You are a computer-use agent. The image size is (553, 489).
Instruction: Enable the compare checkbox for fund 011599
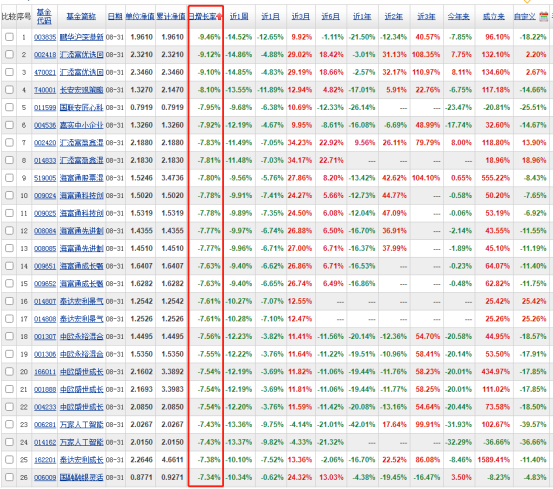point(9,107)
